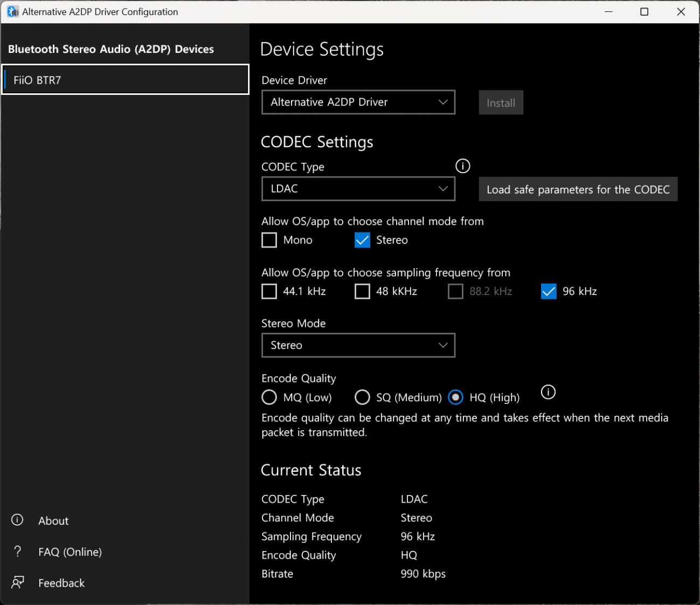Select the SQ (Medium) encode quality
The height and width of the screenshot is (605, 700).
(x=362, y=397)
